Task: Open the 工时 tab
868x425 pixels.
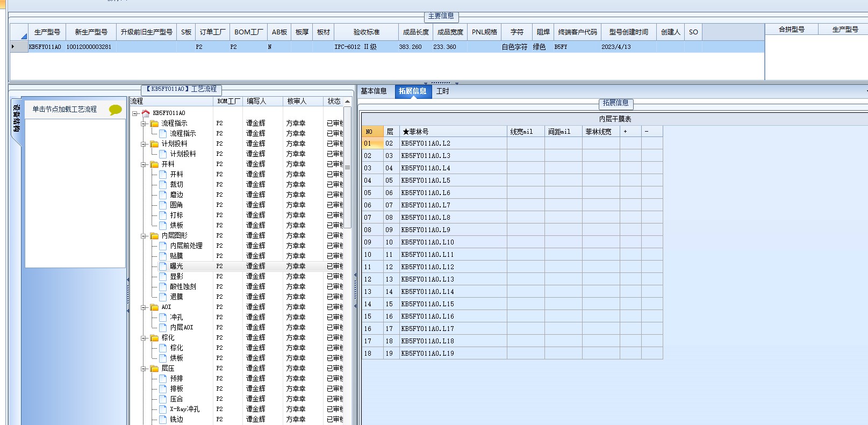Action: (x=443, y=91)
